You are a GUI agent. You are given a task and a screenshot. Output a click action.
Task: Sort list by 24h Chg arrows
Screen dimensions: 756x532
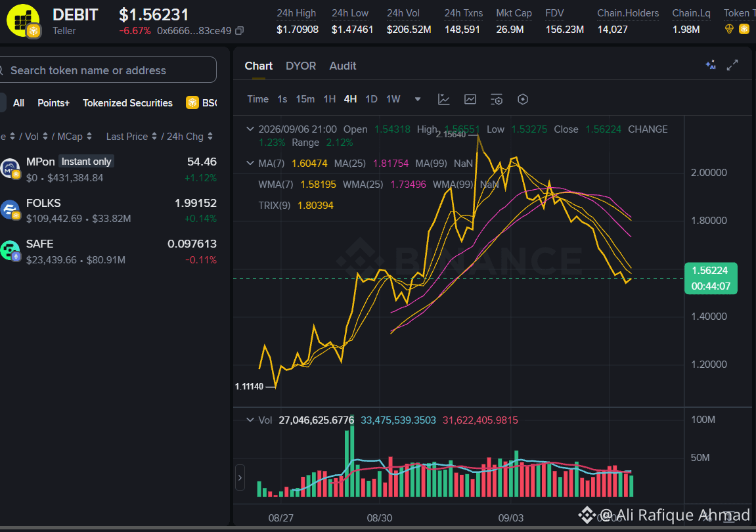pyautogui.click(x=210, y=137)
